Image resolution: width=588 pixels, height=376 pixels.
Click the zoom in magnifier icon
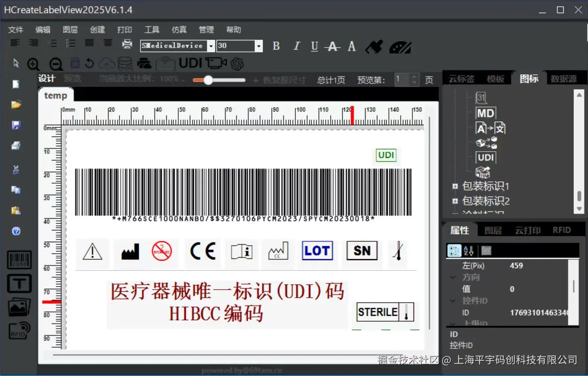pos(33,64)
